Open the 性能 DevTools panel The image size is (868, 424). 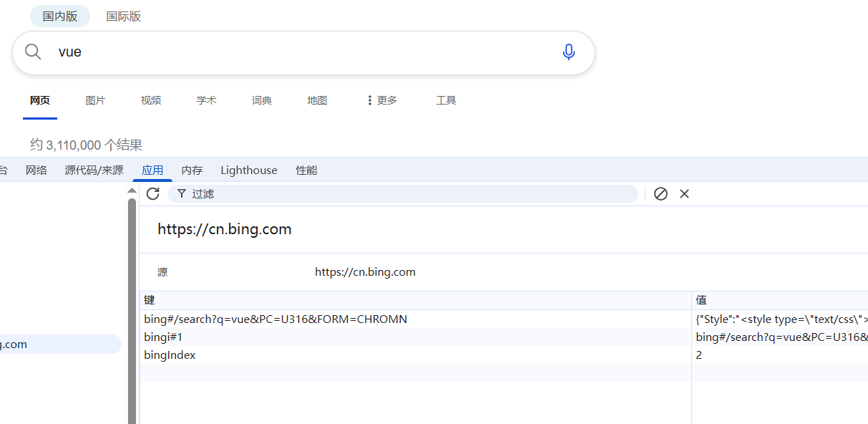[x=306, y=170]
